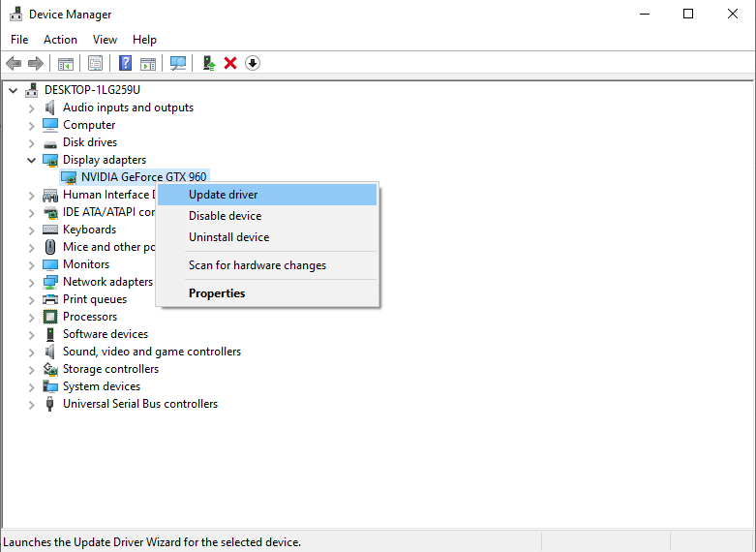Click the Universal Serial Bus controllers icon
756x552 pixels.
point(49,404)
